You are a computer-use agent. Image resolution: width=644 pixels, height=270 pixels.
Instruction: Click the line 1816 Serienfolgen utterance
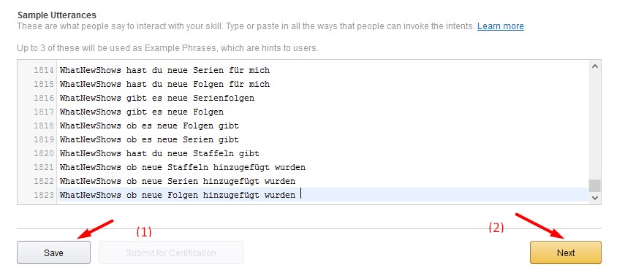(x=157, y=99)
